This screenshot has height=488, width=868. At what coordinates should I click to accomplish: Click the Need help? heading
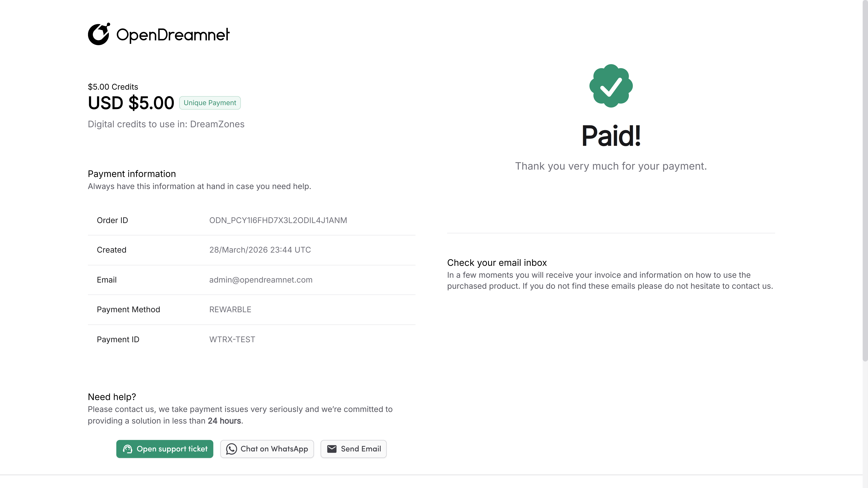pyautogui.click(x=112, y=397)
